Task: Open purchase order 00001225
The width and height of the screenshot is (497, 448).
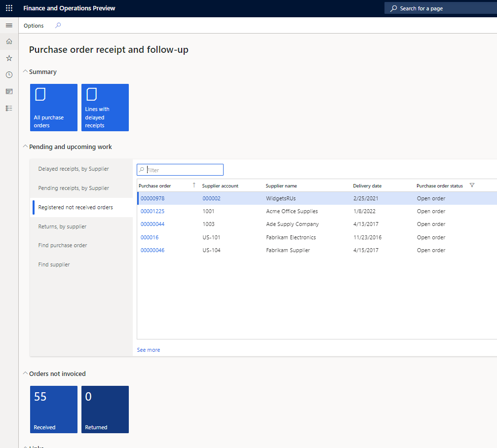Action: 153,211
